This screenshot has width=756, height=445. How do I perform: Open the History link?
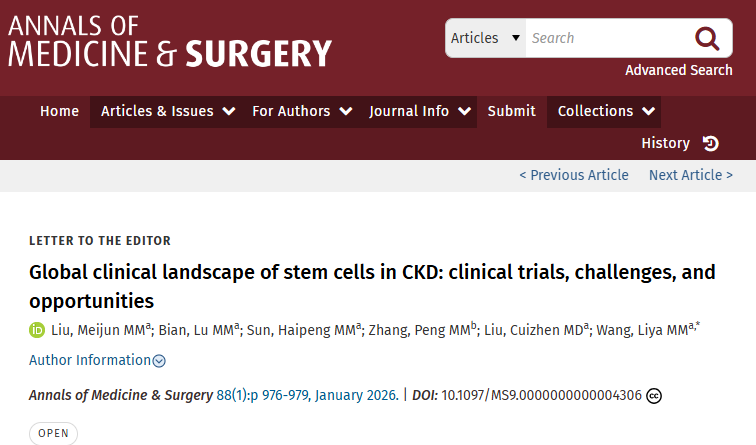tap(665, 143)
